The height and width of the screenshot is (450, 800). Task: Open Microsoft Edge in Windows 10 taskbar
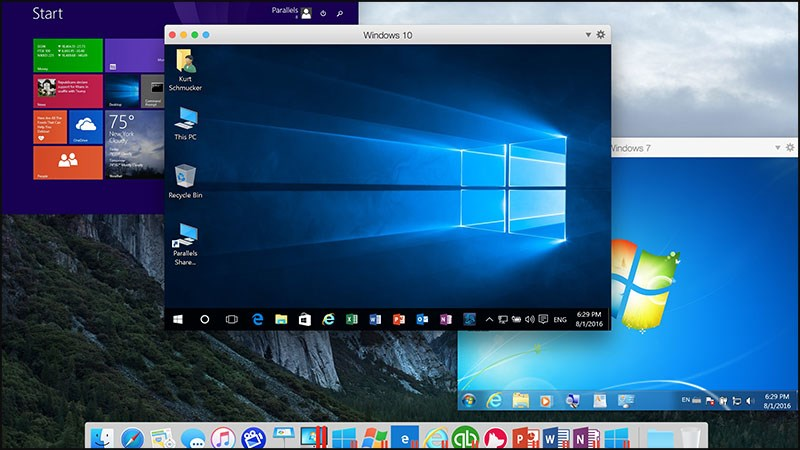tap(257, 319)
